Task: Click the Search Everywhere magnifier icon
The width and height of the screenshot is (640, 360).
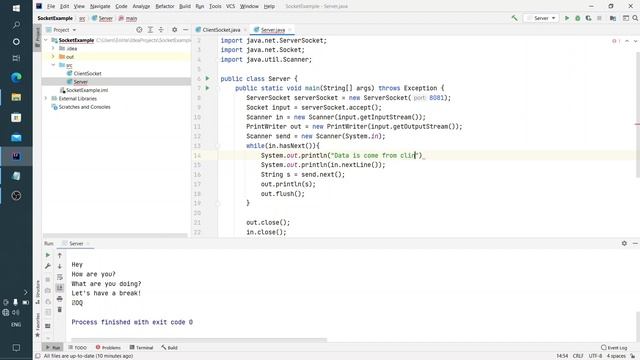Action: pos(635,18)
